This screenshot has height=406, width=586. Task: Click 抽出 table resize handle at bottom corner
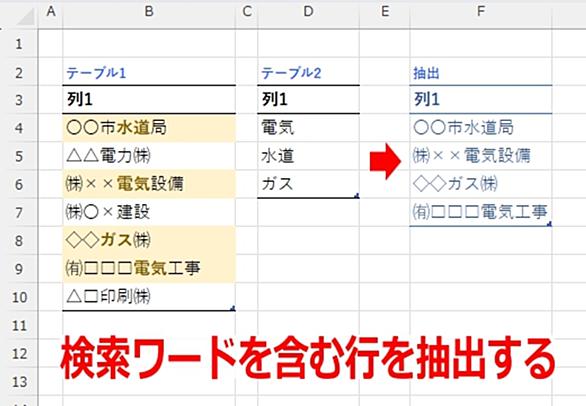549,224
